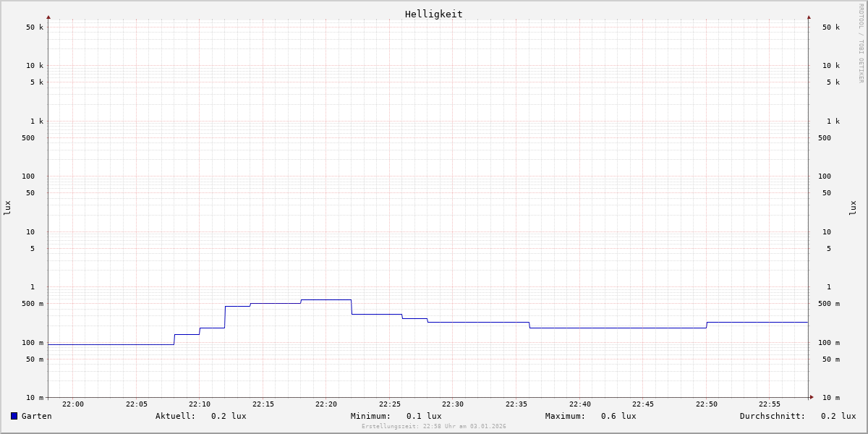The width and height of the screenshot is (868, 434).
Task: Click the 22:35 time axis label
Action: tap(516, 404)
